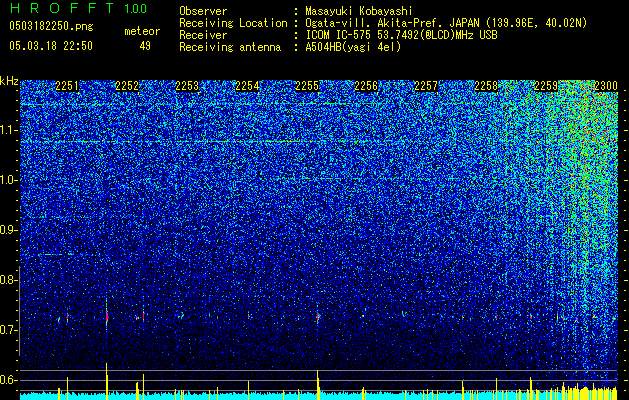Click the date stamp 05.03.18 22:50
This screenshot has width=629, height=400.
point(51,46)
